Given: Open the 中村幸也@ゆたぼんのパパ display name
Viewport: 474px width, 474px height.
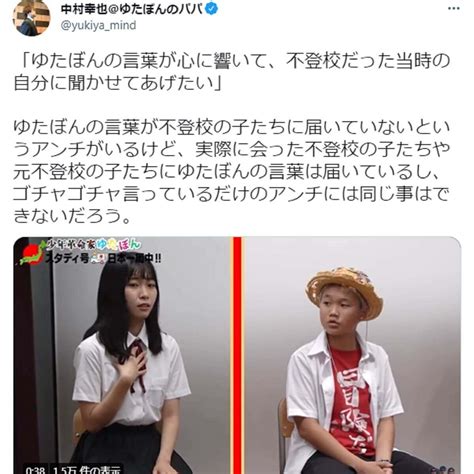Looking at the screenshot, I should click(131, 9).
